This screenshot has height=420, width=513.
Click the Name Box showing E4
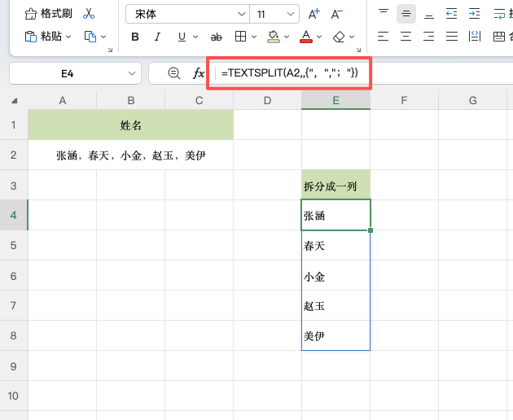[x=67, y=73]
